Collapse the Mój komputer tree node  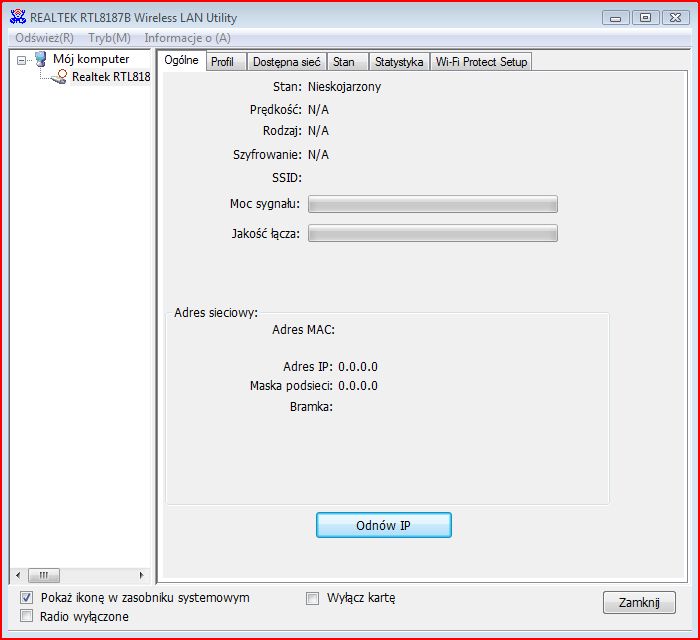coord(21,60)
